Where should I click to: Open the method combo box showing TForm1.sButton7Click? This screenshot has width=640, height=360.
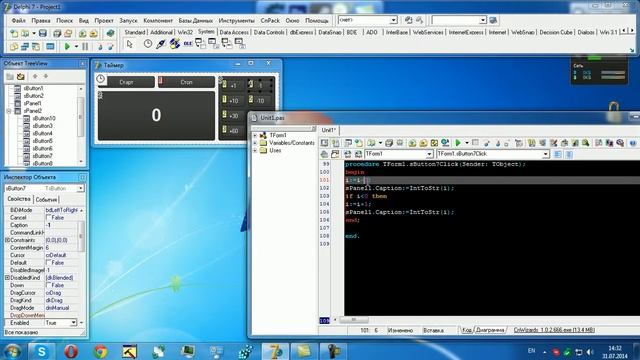pos(546,154)
